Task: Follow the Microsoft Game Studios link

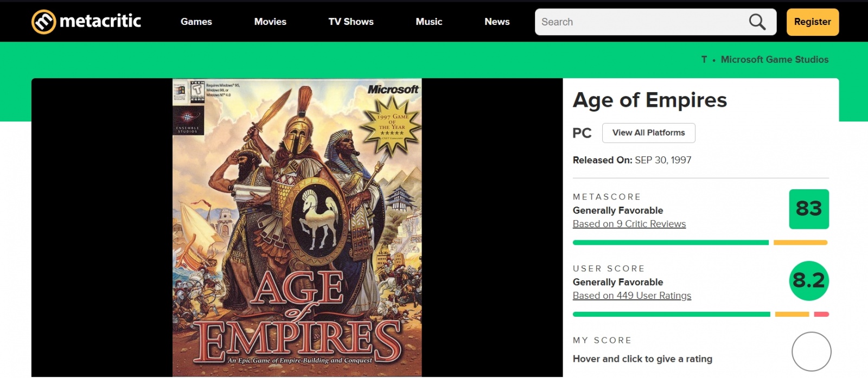Action: (774, 60)
